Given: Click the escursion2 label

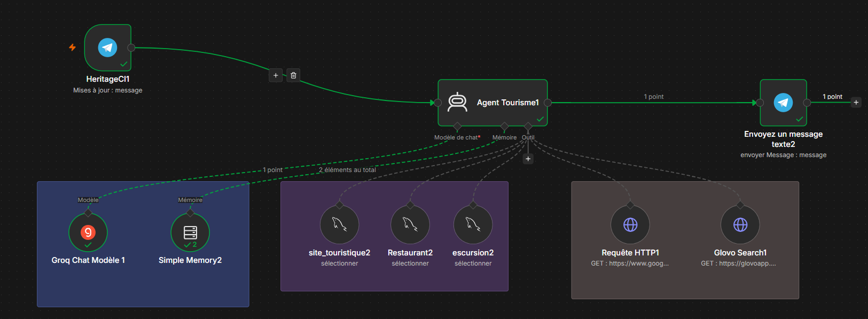Looking at the screenshot, I should point(473,253).
